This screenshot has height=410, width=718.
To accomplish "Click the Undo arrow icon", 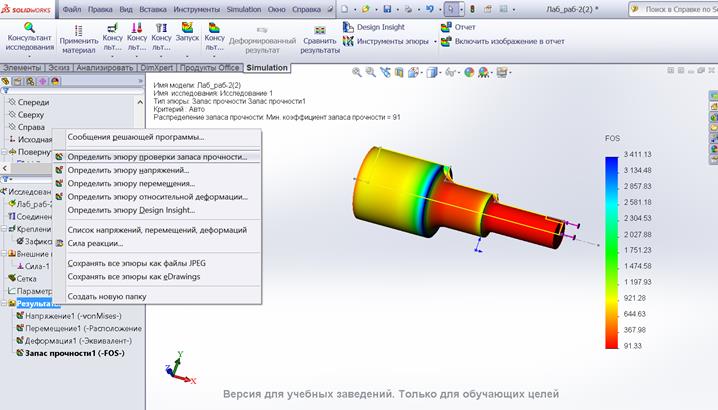I will (x=430, y=9).
